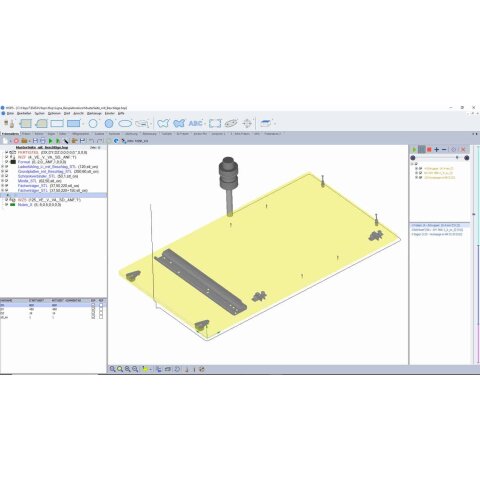The image size is (480, 480).
Task: Expand the Grundplatten_mit_Beschlag_STL node
Action: coord(2,171)
